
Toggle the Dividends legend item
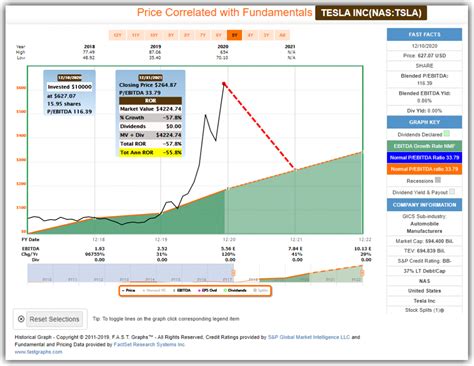coord(235,291)
